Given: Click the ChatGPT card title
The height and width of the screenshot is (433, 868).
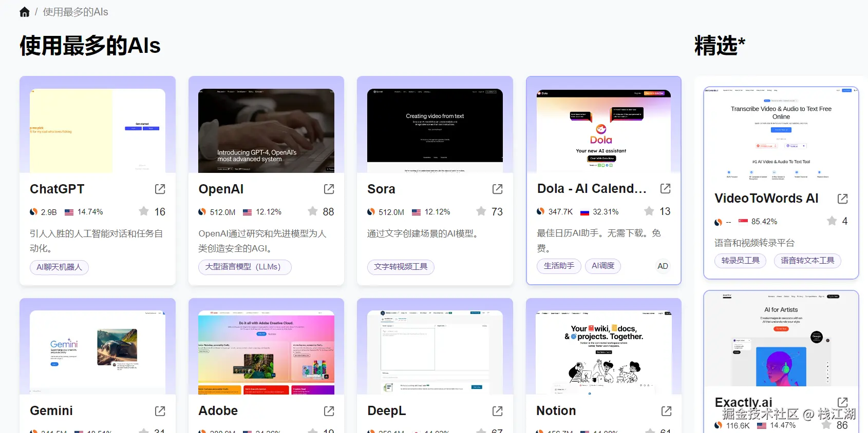Looking at the screenshot, I should (57, 189).
